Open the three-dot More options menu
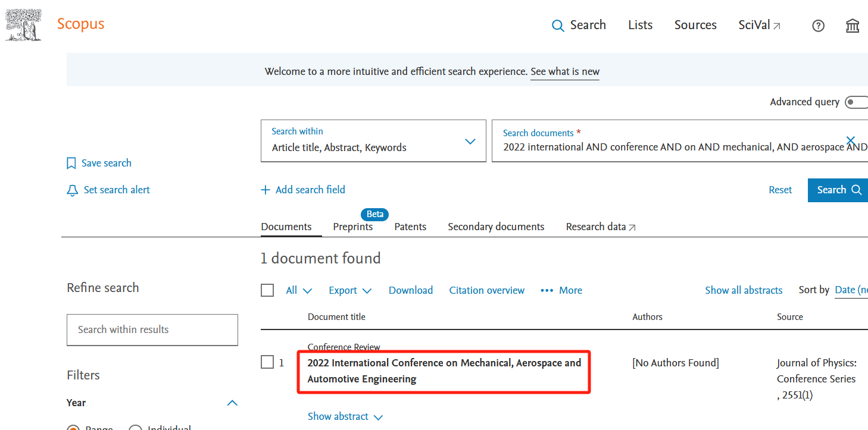868x430 pixels. click(547, 290)
